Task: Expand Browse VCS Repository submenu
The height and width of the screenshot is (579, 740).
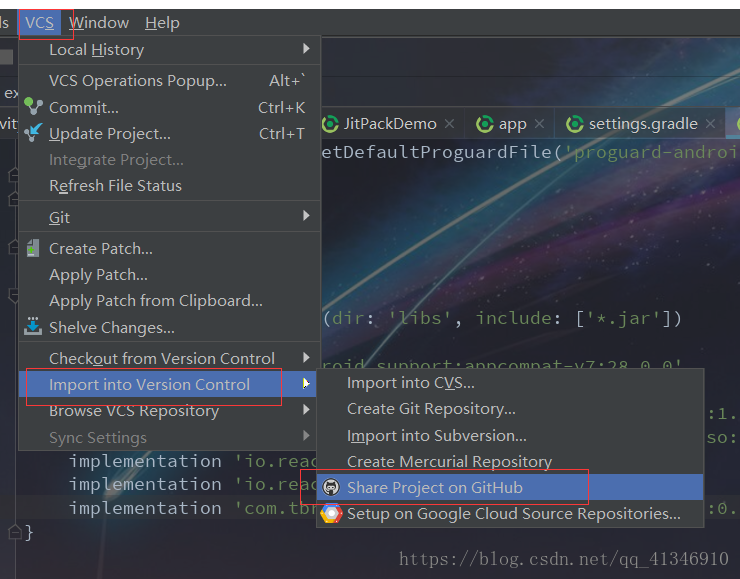Action: [x=169, y=411]
